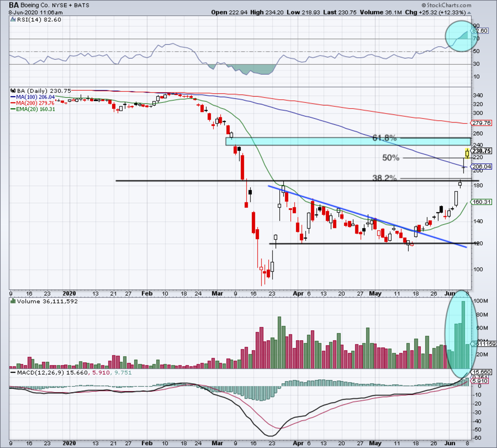Click the 230.75 last price tag

tap(482, 151)
